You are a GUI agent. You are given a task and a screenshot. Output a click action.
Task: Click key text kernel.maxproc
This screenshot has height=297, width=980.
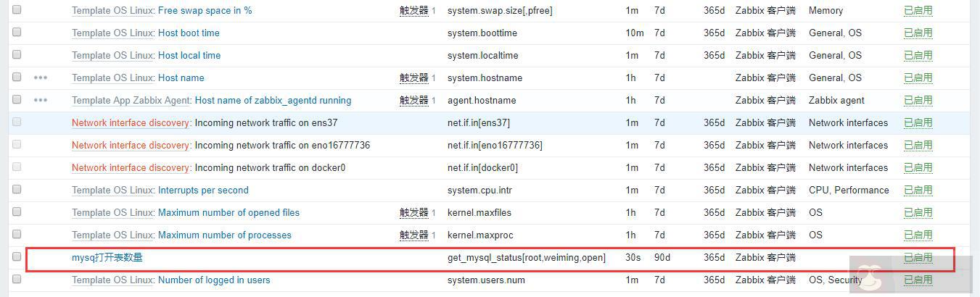pyautogui.click(x=479, y=235)
